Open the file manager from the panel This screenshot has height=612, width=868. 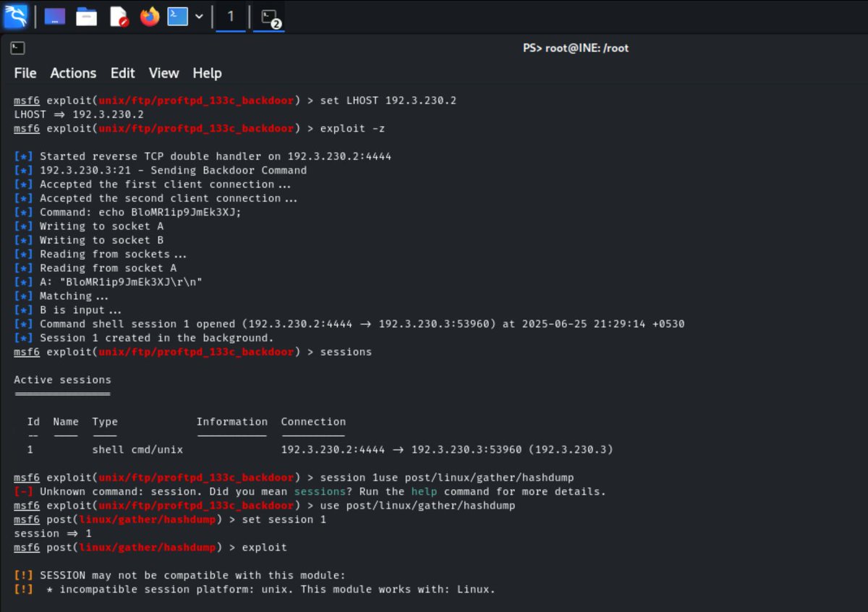tap(87, 16)
